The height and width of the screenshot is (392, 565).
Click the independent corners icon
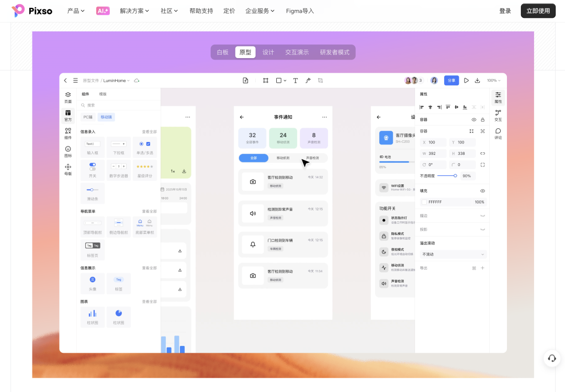pos(482,165)
